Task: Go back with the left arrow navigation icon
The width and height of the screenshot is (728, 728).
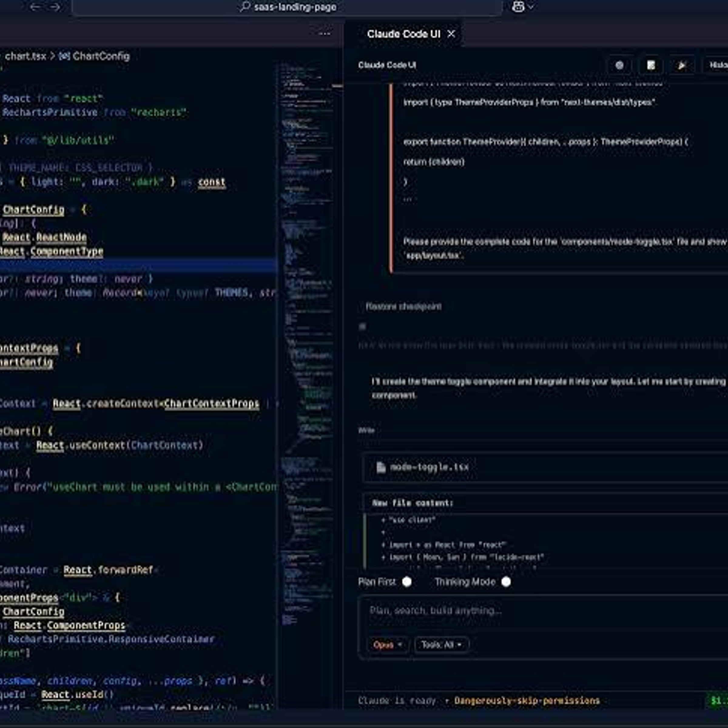Action: (x=35, y=7)
